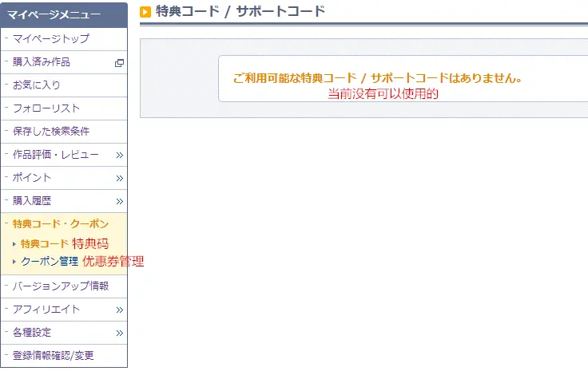Screen dimensions: 588x371
Task: Click the triangle bullet before 特典コード
Action: click(x=14, y=244)
